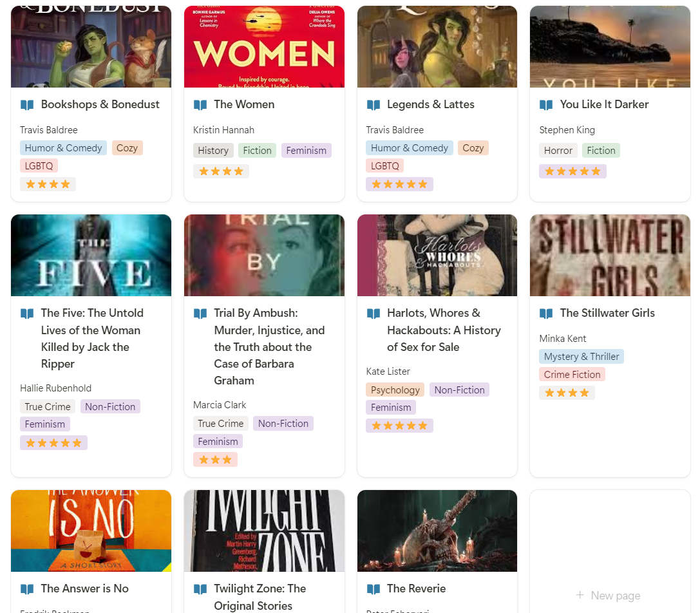Open the You Like It Darker page title
This screenshot has height=613, width=700.
[605, 104]
